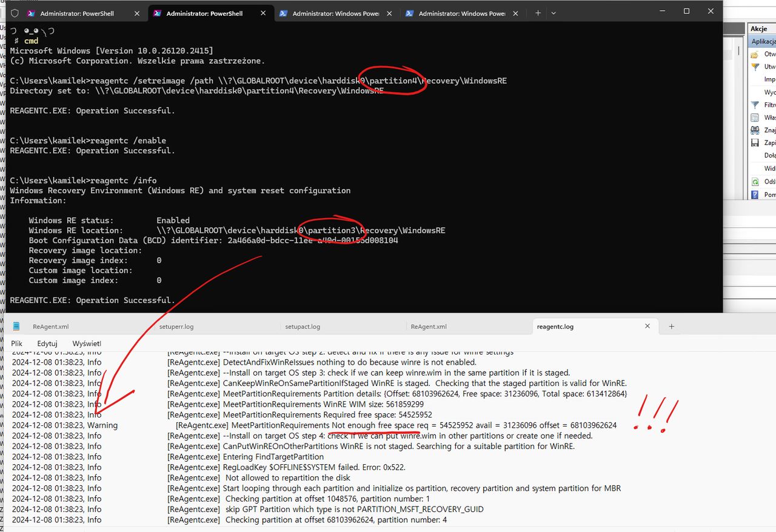This screenshot has height=532, width=776.
Task: Click the properties sheet icon in the Akcje panel
Action: coord(755,118)
